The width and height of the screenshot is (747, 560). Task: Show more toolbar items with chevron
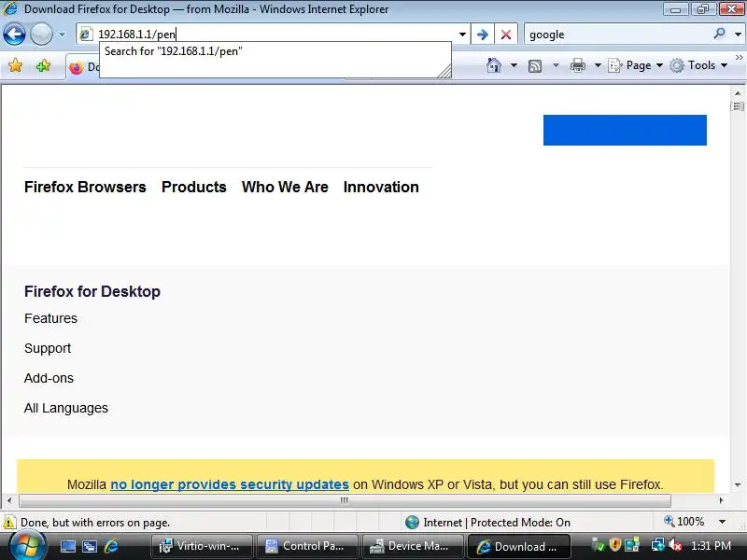click(739, 58)
